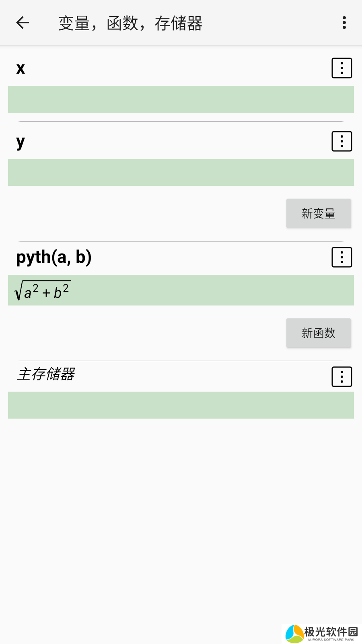Select the variable name y label
Image resolution: width=362 pixels, height=644 pixels.
[x=21, y=142]
